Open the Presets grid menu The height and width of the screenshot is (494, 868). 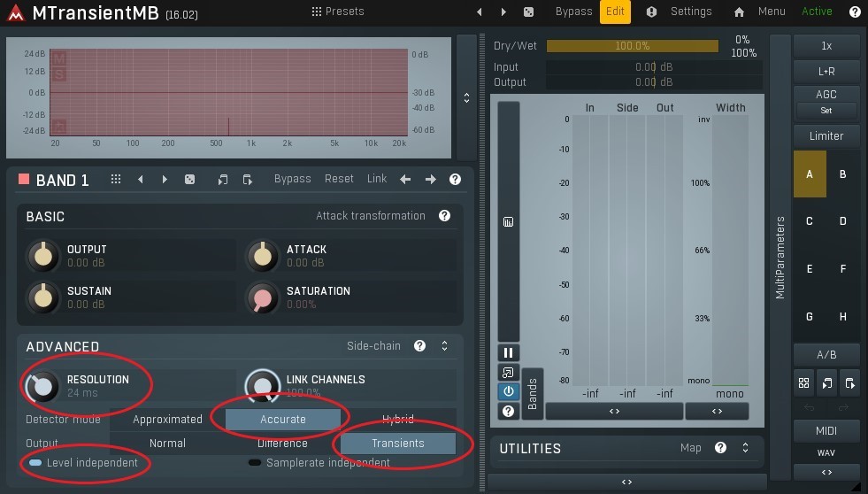click(x=338, y=12)
